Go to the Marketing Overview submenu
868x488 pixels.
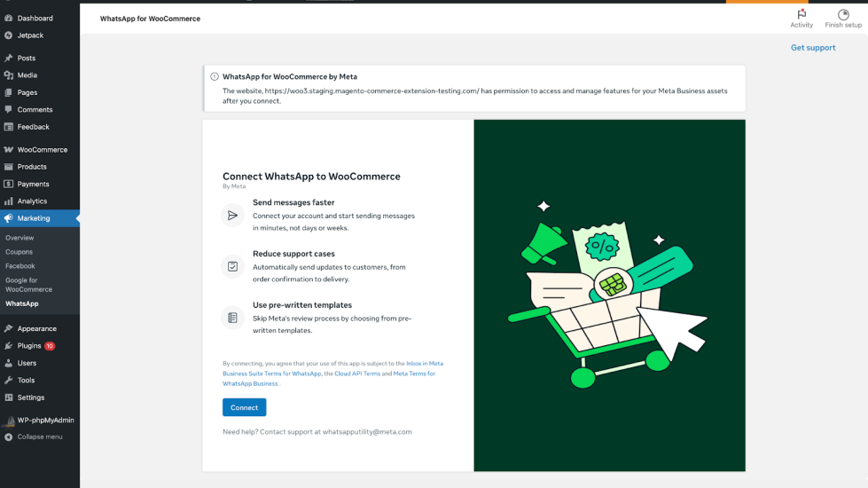click(x=20, y=238)
